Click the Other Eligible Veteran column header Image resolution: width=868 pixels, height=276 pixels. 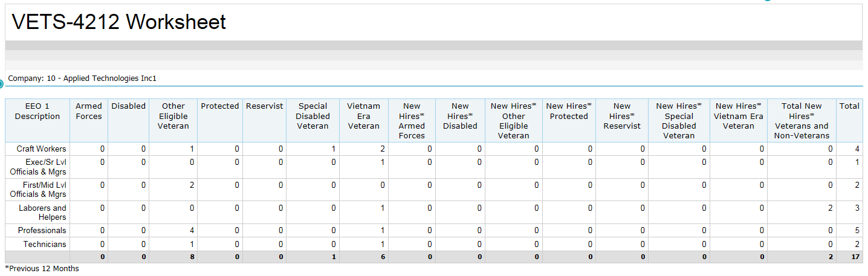point(173,116)
